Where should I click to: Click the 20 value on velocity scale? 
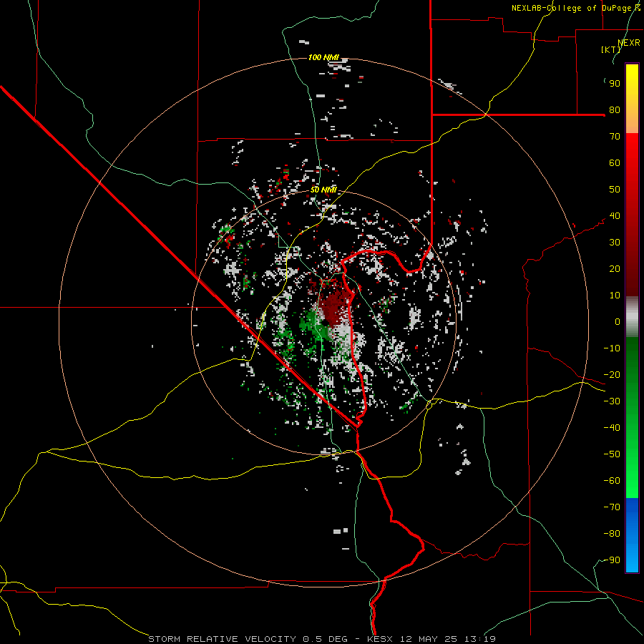pyautogui.click(x=615, y=269)
